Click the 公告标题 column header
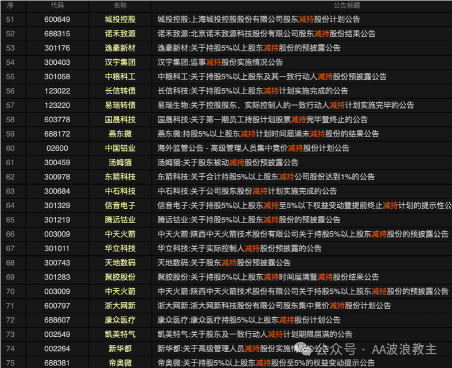The image size is (452, 368). (347, 5)
